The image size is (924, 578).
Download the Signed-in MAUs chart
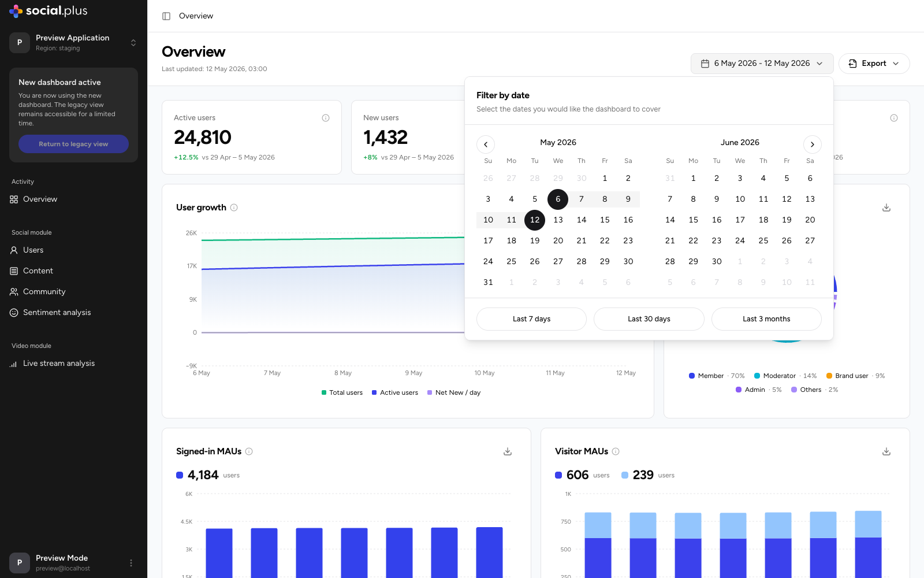508,451
